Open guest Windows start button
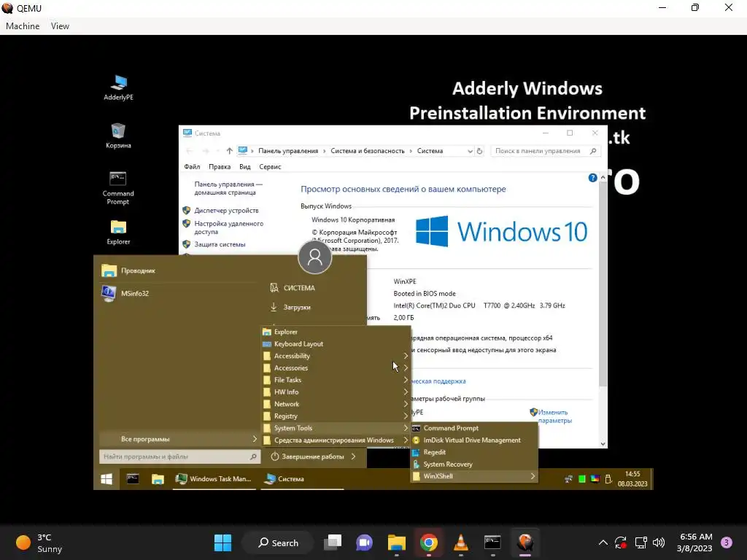This screenshot has height=560, width=747. point(107,479)
